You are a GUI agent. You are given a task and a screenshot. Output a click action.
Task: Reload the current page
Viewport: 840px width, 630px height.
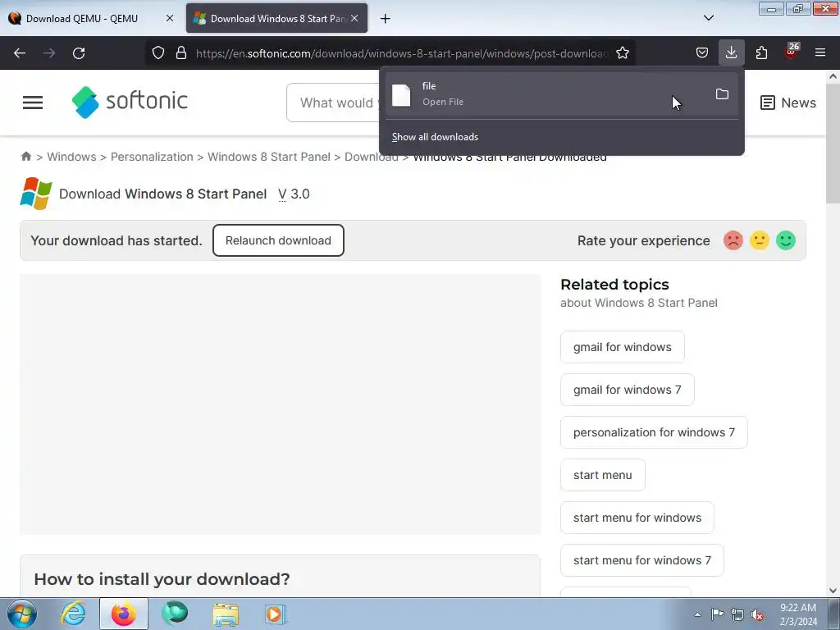(79, 53)
